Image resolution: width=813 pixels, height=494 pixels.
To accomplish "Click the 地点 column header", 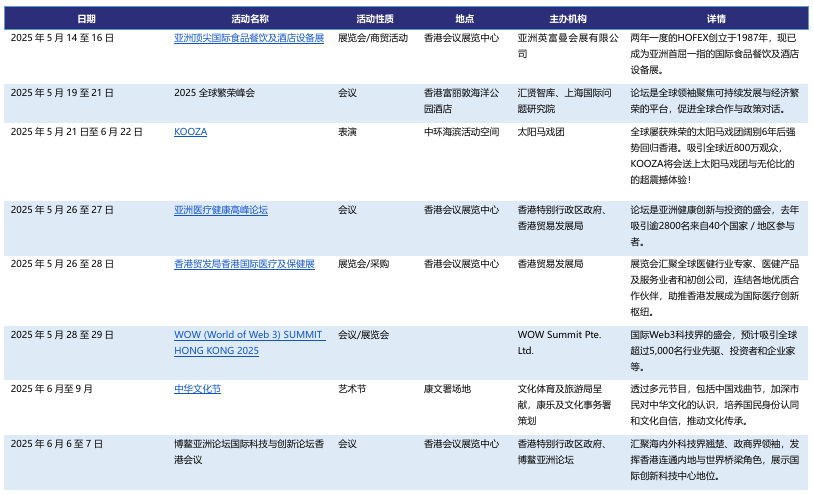I will [465, 19].
